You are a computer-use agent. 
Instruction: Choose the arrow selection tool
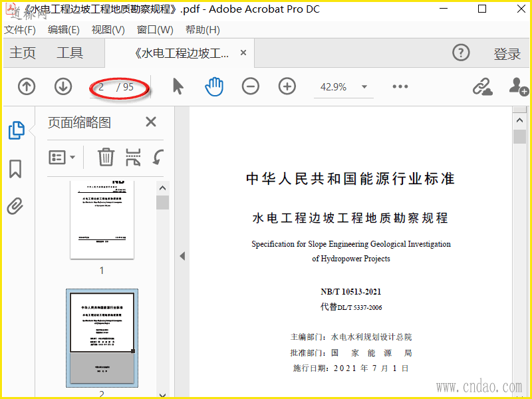click(178, 86)
